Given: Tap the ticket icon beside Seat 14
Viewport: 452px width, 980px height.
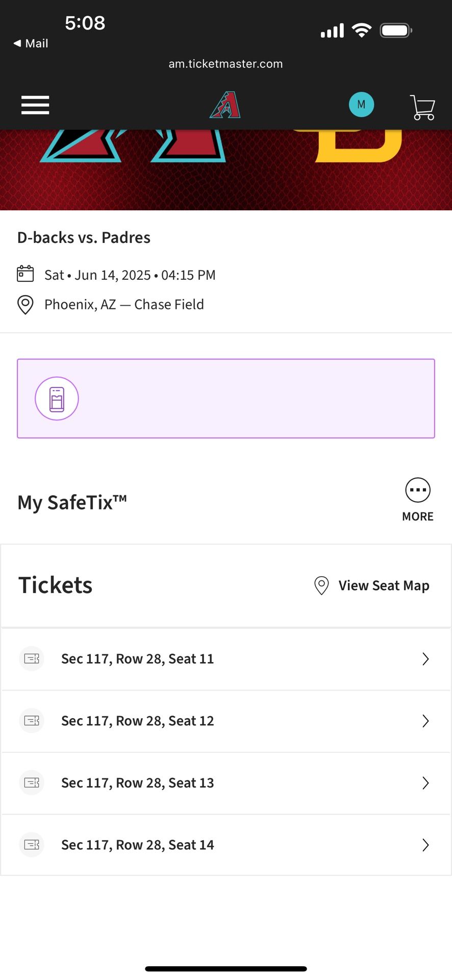Looking at the screenshot, I should click(32, 845).
